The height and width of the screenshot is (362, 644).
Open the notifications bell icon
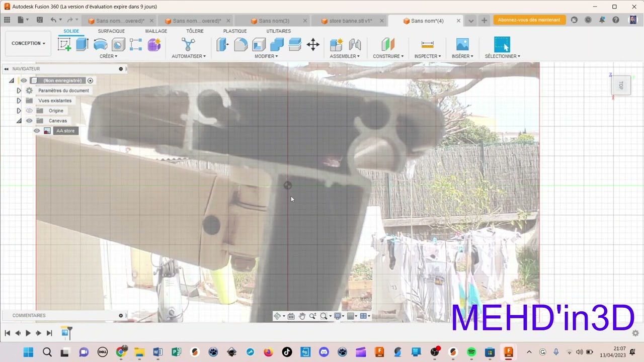coord(602,20)
